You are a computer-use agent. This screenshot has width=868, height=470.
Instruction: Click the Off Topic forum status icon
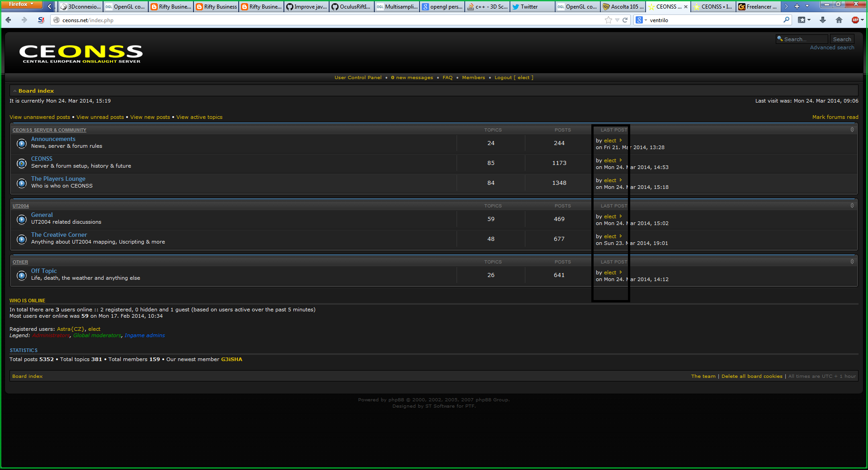click(x=21, y=276)
